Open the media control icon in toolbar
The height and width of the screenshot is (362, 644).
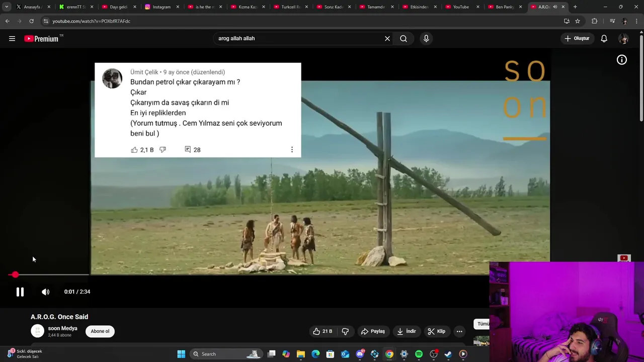[x=612, y=21]
